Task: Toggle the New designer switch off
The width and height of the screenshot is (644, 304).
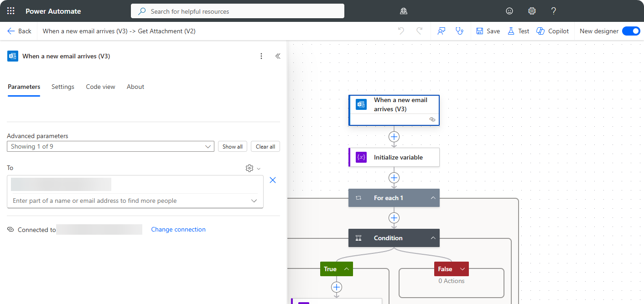Action: pyautogui.click(x=631, y=31)
